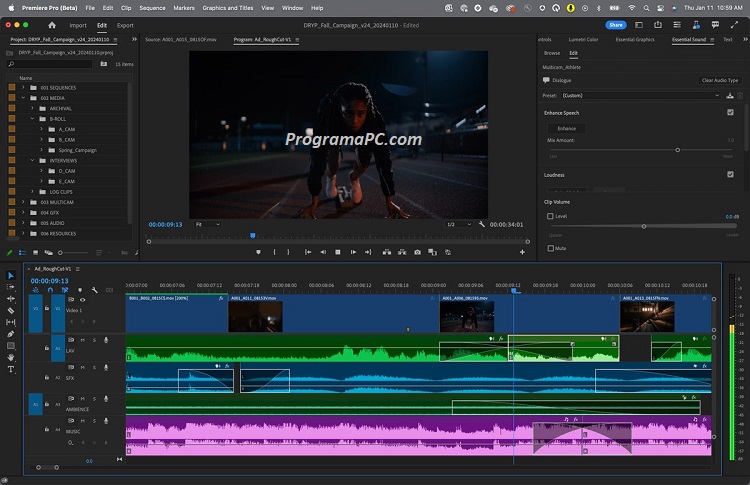Click the Clear Audio Type button
The image size is (750, 485).
coord(719,80)
